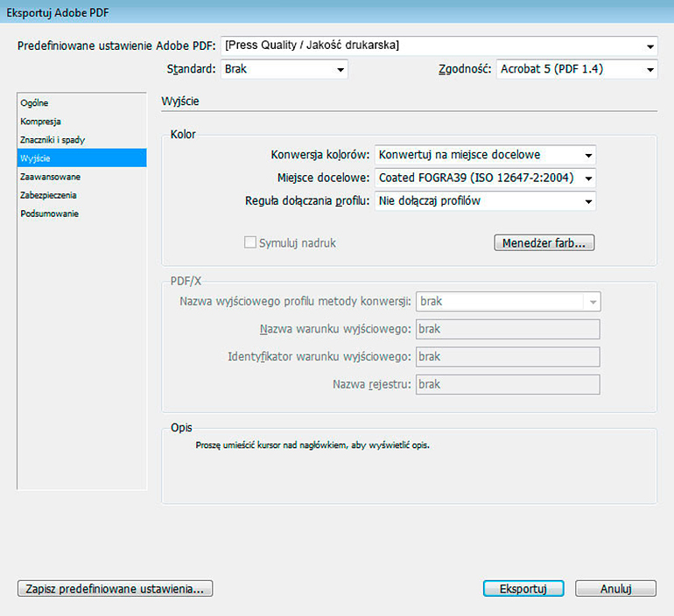Screen dimensions: 674x616
Task: Go to Znaczniki i spady section
Action: point(81,140)
